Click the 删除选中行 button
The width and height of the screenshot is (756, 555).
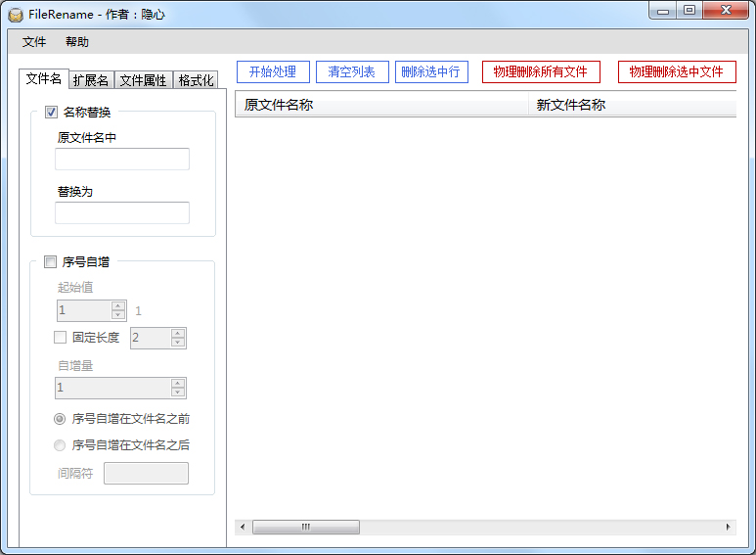tap(431, 71)
